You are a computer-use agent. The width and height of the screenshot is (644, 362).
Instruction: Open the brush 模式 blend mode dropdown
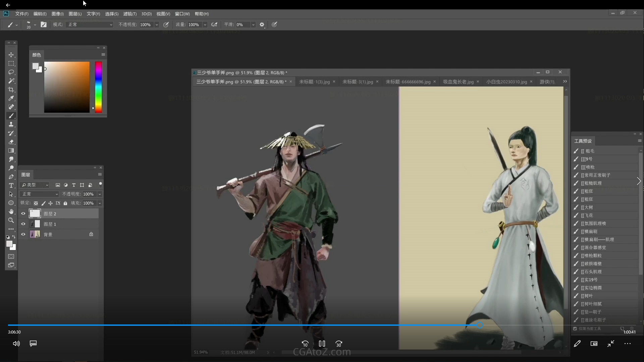pyautogui.click(x=90, y=24)
